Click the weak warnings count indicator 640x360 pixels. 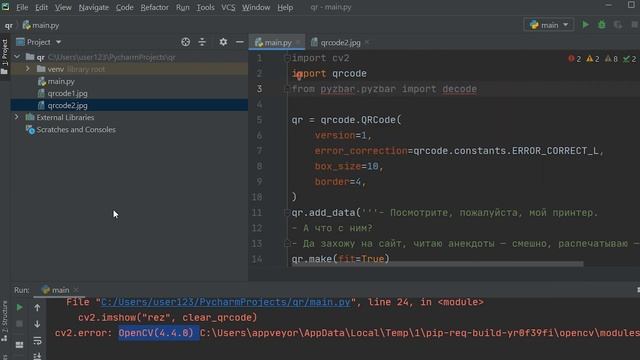[x=611, y=59]
